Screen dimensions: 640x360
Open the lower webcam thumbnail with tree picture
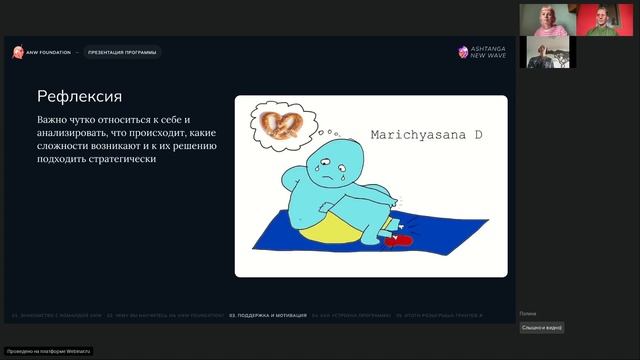tap(548, 52)
